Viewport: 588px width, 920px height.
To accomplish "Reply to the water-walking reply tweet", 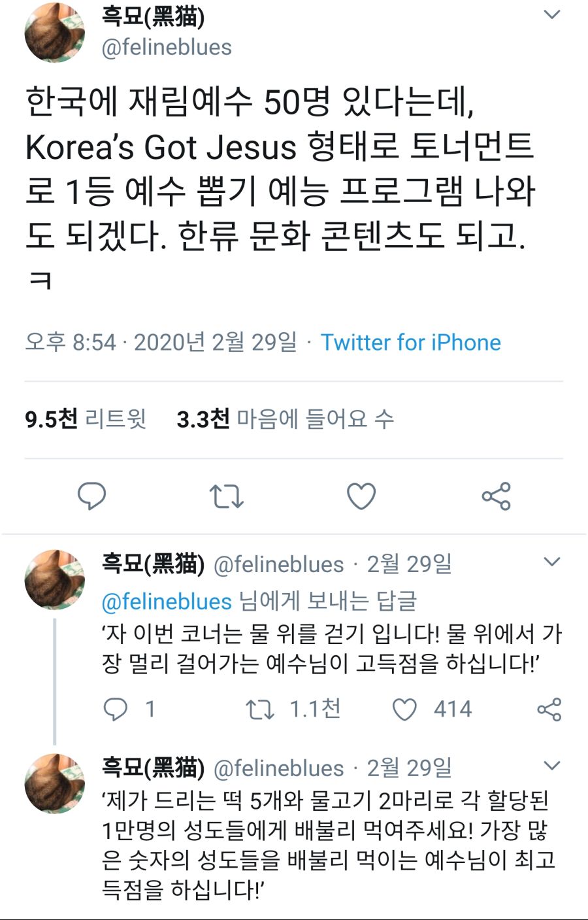I will coord(116,709).
